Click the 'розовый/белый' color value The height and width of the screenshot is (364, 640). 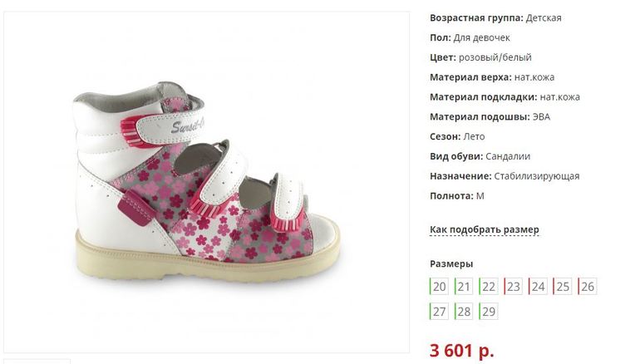pos(495,57)
